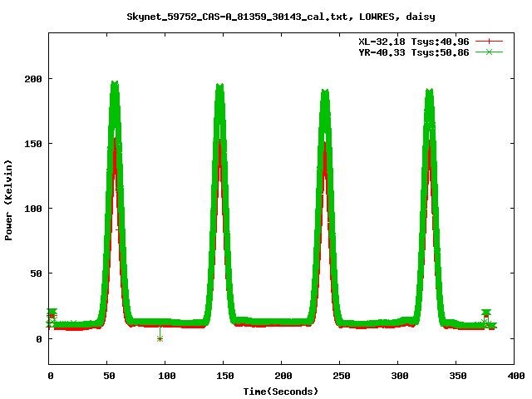Click x-axis tick label "200"
Screen dimensions: 532x399
coord(283,376)
